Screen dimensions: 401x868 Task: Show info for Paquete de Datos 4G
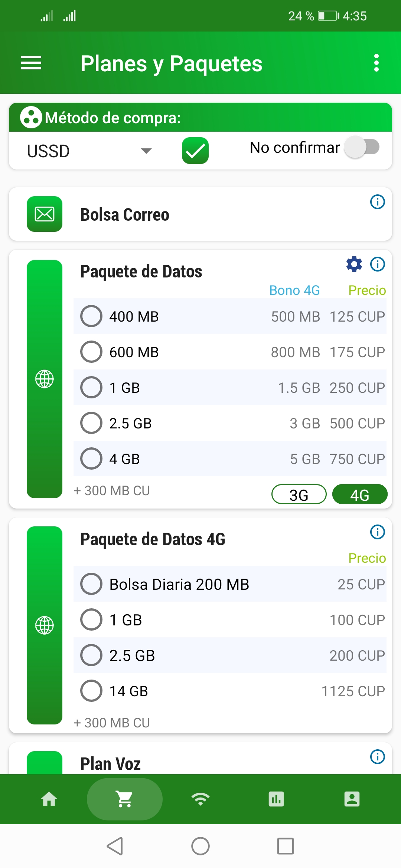tap(378, 532)
